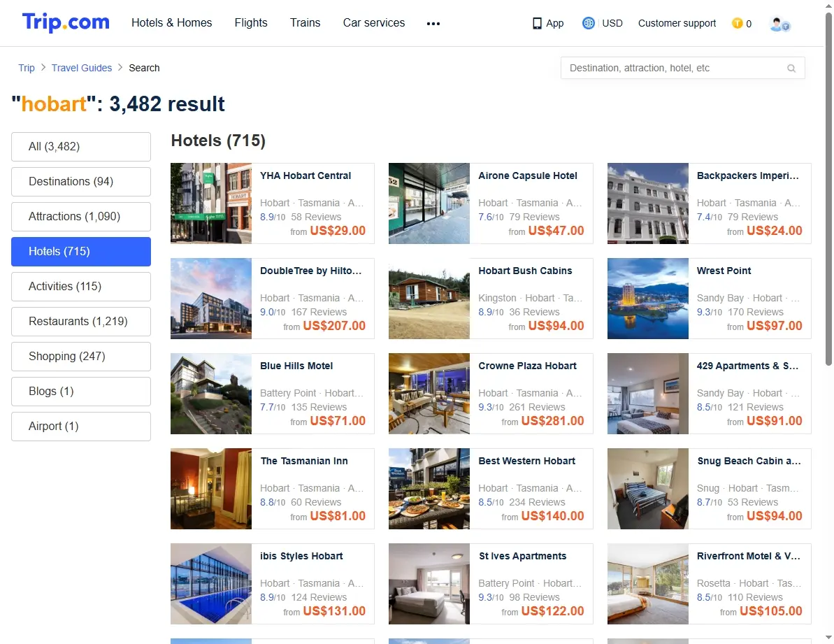Open Riverfront Motel room photo
The height and width of the screenshot is (644, 834).
coord(648,584)
